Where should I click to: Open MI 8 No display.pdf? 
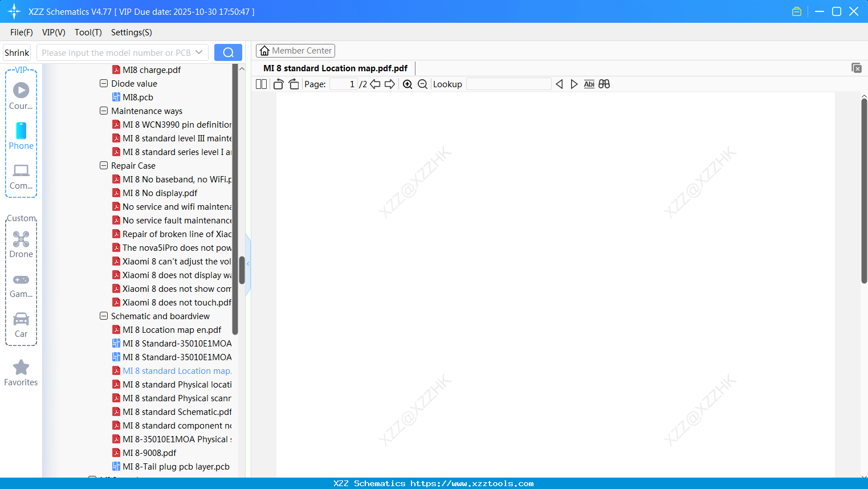click(154, 193)
